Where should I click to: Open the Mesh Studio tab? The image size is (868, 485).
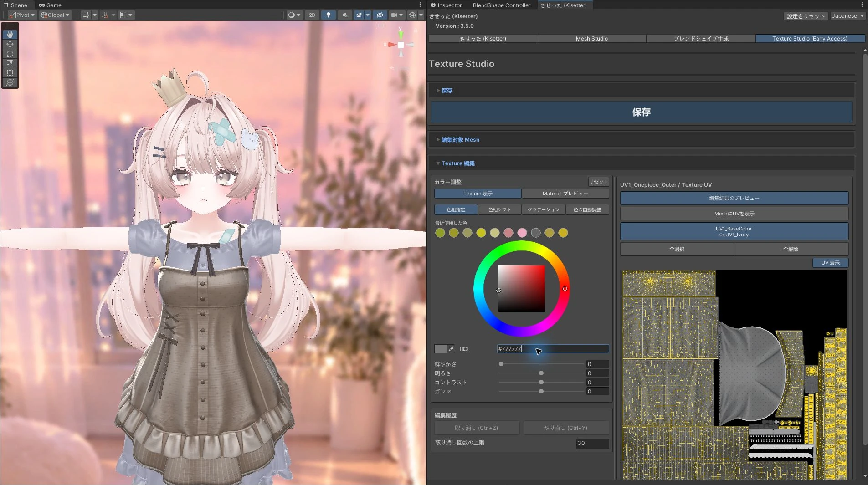(591, 39)
